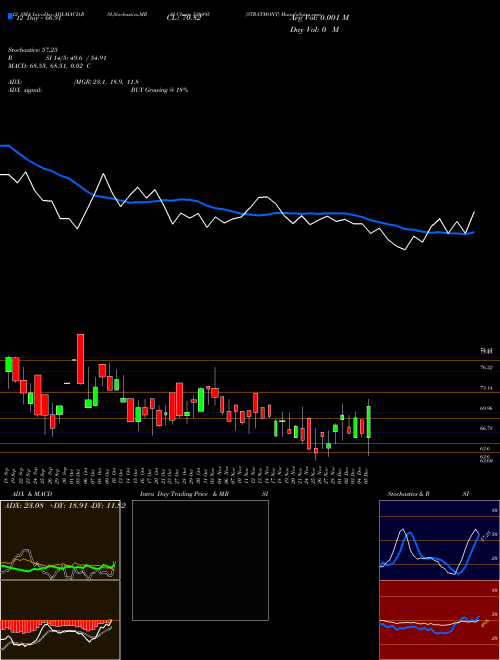This screenshot has height=660, width=500.
Task: Click the 69.96 price axis label
Action: pyautogui.click(x=486, y=408)
